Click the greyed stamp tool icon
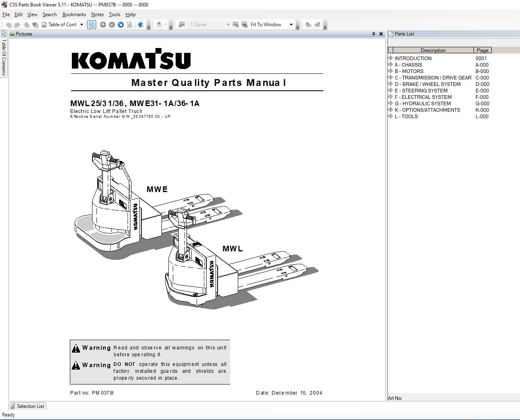 click(x=159, y=25)
